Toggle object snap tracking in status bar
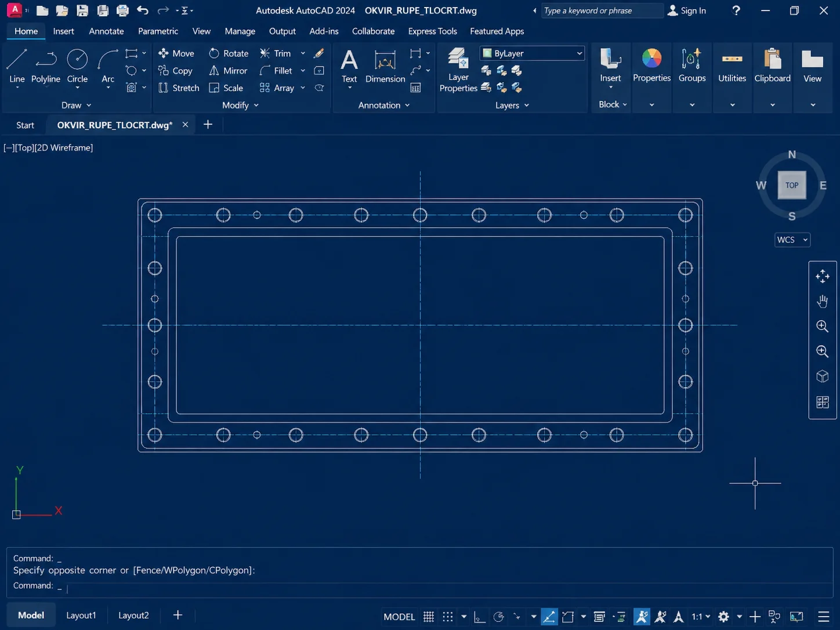 tap(549, 616)
